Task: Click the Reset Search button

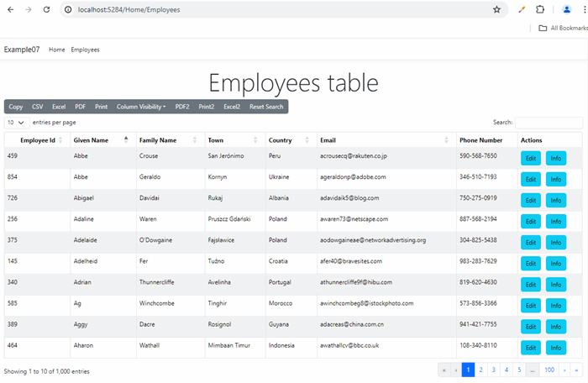Action: tap(266, 107)
